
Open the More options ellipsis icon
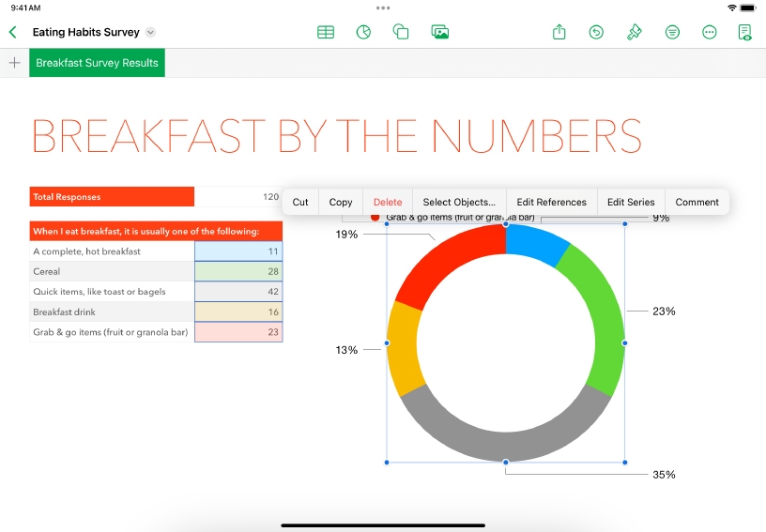710,32
